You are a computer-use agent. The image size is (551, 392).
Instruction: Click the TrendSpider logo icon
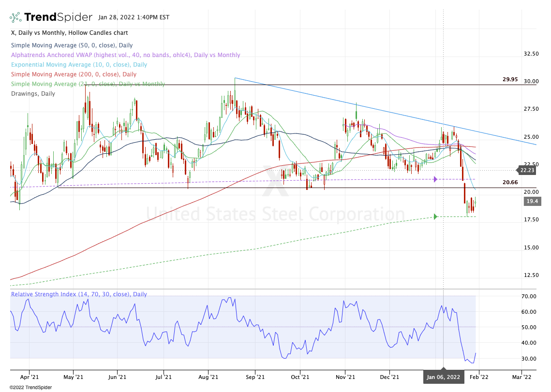15,17
